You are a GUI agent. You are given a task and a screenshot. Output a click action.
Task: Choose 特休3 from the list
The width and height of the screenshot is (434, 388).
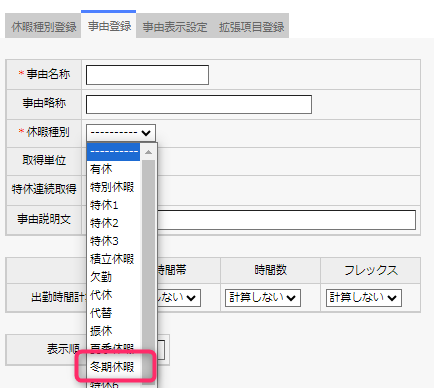click(x=113, y=241)
